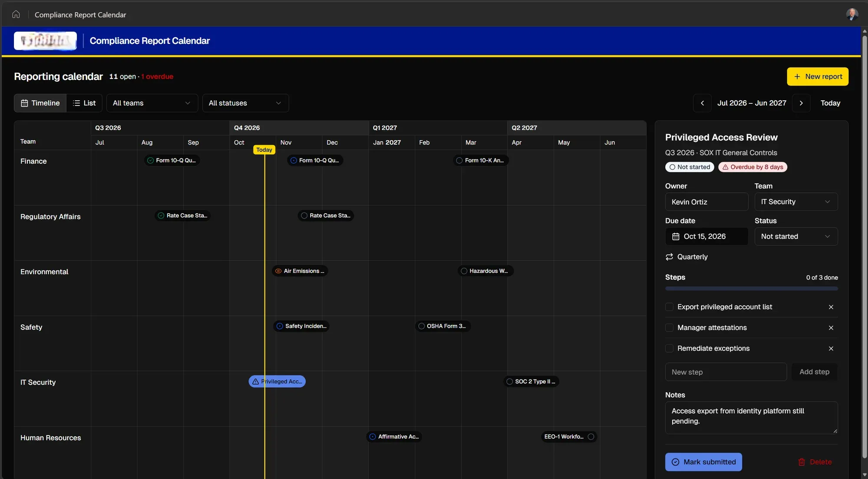868x479 pixels.
Task: Switch to the Timeline view tab
Action: pos(40,103)
